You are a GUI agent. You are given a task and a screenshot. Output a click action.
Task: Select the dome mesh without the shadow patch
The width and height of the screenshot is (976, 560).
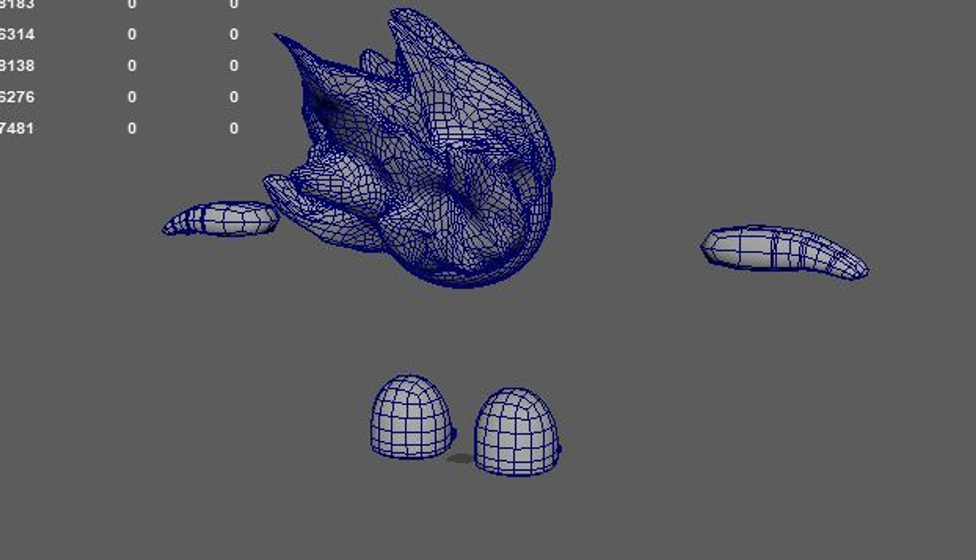click(x=413, y=417)
